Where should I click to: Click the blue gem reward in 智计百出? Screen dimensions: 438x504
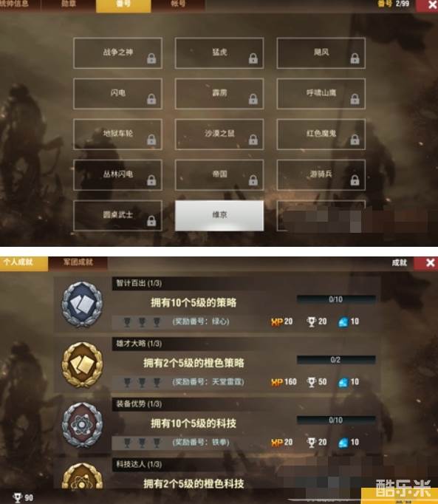tap(343, 321)
